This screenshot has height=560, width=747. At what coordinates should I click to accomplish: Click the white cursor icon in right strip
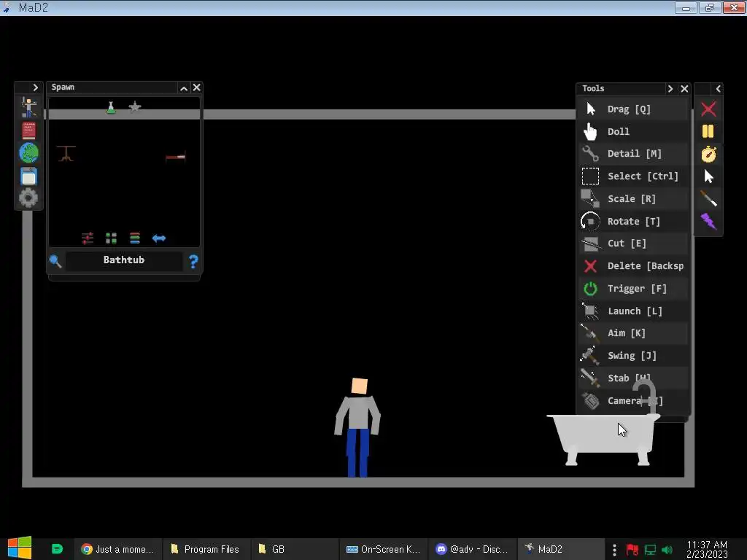coord(708,176)
